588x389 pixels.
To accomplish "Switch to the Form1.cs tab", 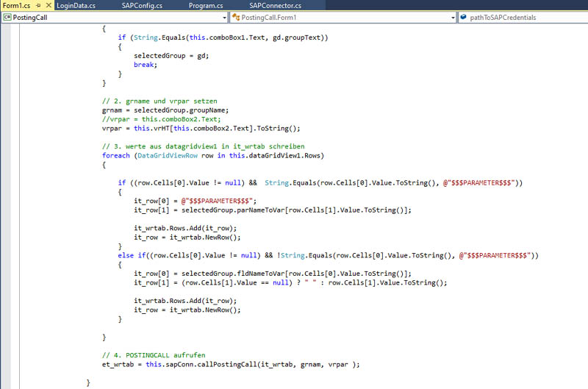I will point(16,6).
